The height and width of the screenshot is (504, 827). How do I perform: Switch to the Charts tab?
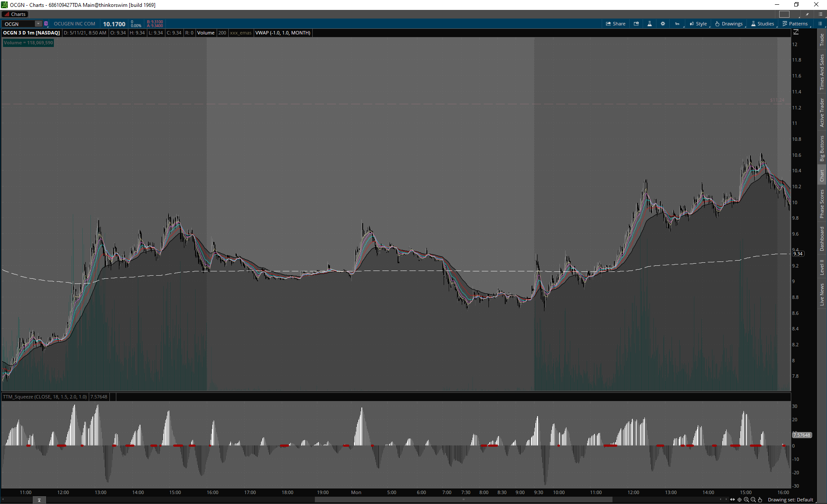click(15, 14)
